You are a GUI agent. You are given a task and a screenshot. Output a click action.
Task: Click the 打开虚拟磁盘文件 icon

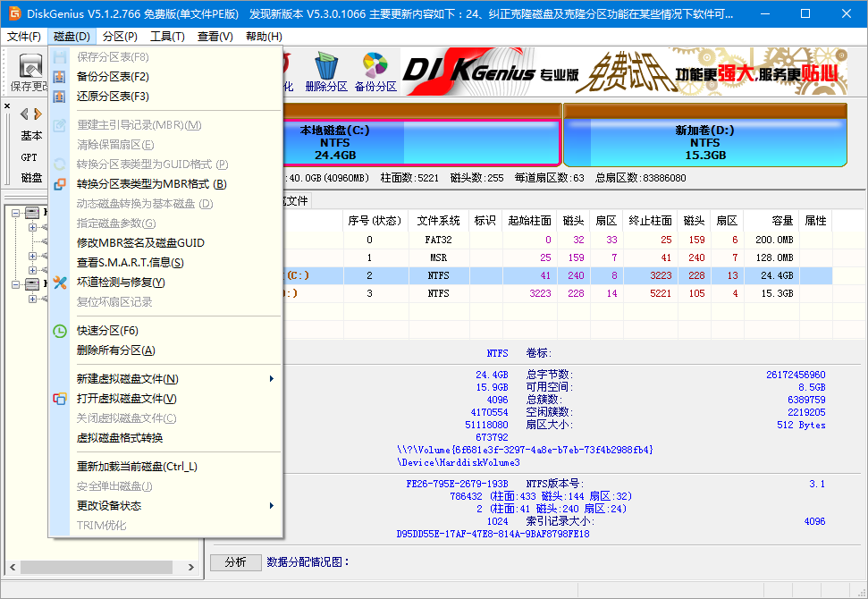click(61, 400)
